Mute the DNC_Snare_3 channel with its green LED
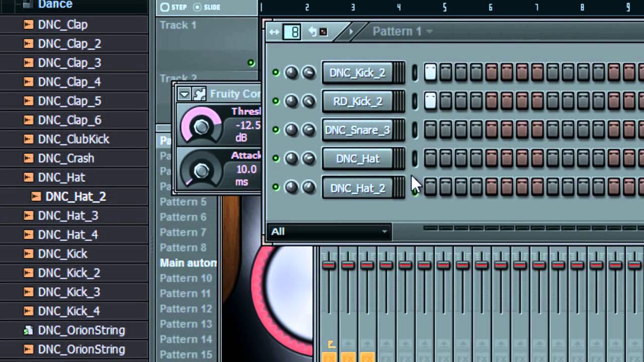 point(276,130)
